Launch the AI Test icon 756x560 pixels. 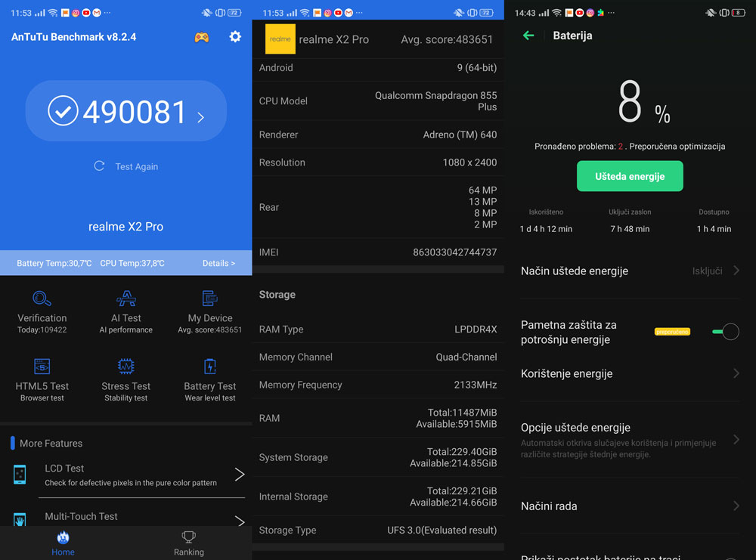tap(126, 299)
